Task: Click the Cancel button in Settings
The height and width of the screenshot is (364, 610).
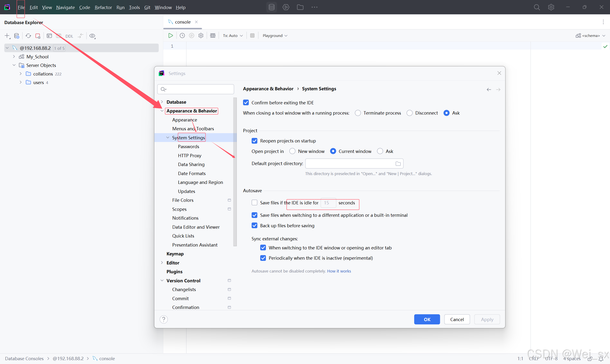Action: [x=457, y=319]
